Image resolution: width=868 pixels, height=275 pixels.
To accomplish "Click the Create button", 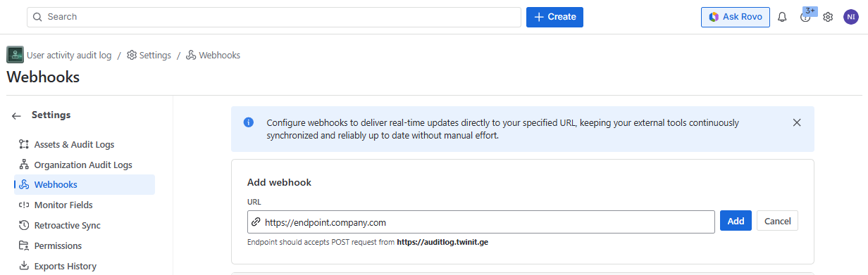I will coord(554,17).
